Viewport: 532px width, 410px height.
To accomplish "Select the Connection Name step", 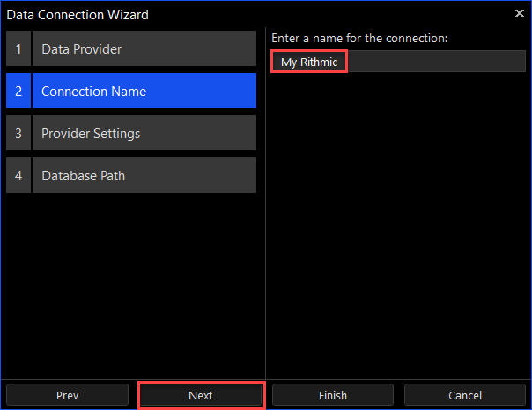I will point(144,91).
